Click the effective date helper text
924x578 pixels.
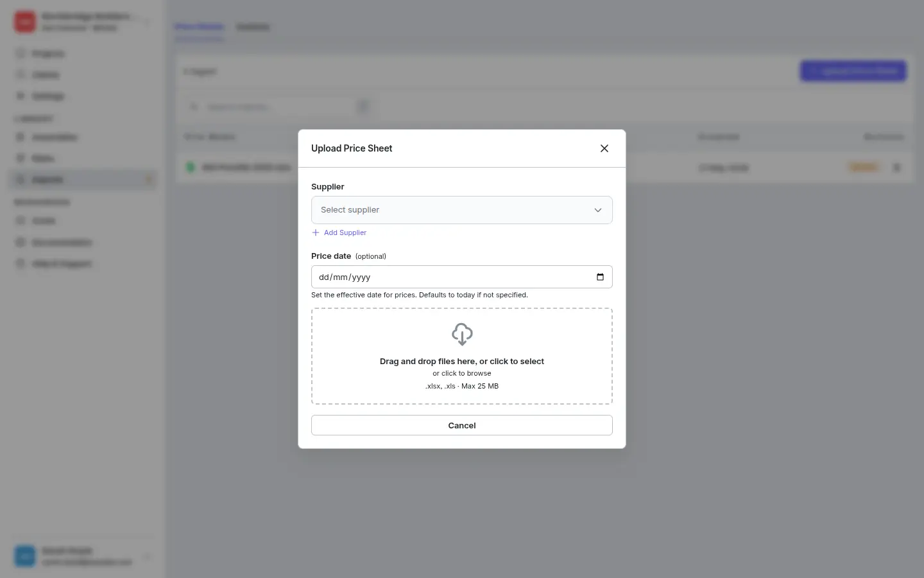[420, 295]
